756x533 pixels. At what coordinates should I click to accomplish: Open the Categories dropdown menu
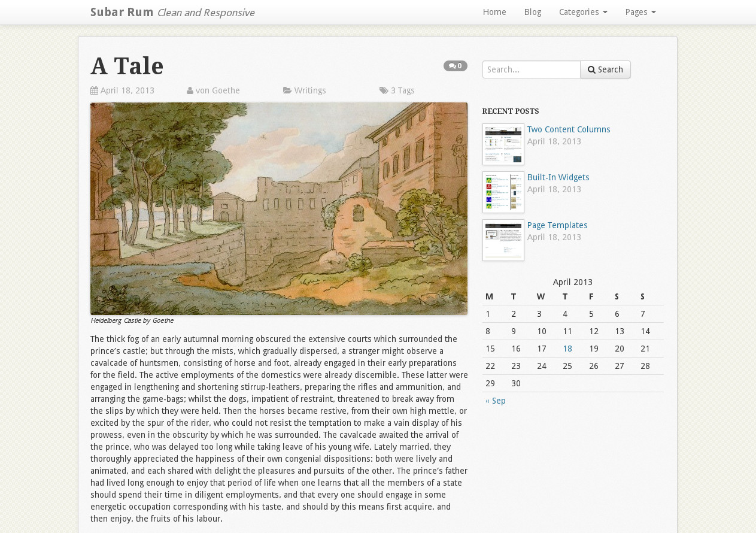click(x=583, y=12)
